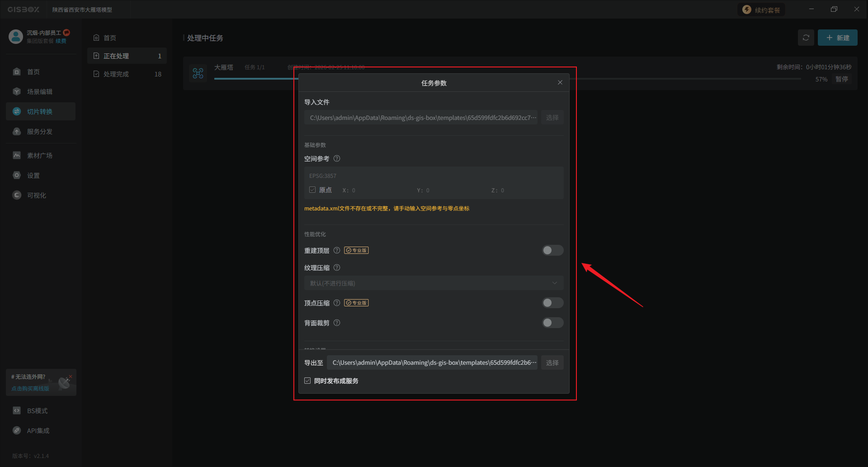Uncheck the 同时发布成服务 checkbox
This screenshot has width=868, height=467.
click(307, 381)
